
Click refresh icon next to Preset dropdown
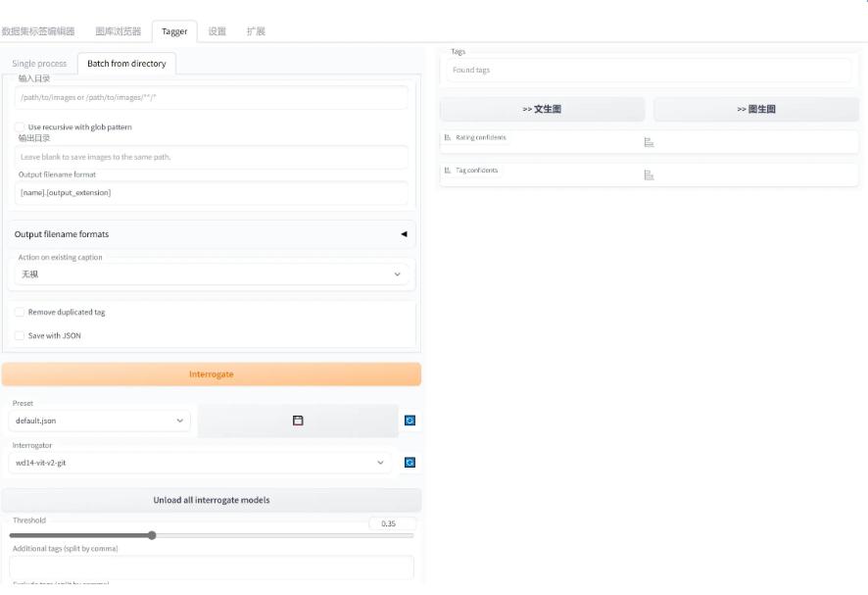coord(410,421)
